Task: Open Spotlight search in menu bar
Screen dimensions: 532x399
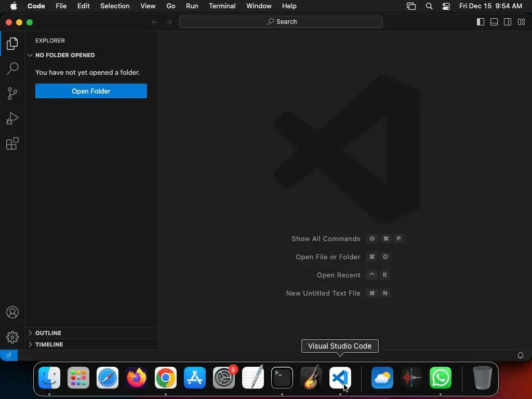Action: coord(429,6)
